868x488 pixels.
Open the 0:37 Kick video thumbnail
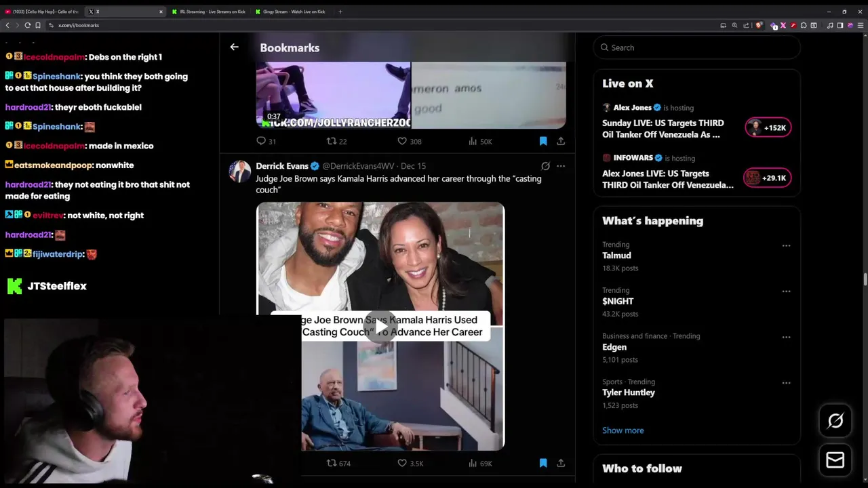click(333, 95)
